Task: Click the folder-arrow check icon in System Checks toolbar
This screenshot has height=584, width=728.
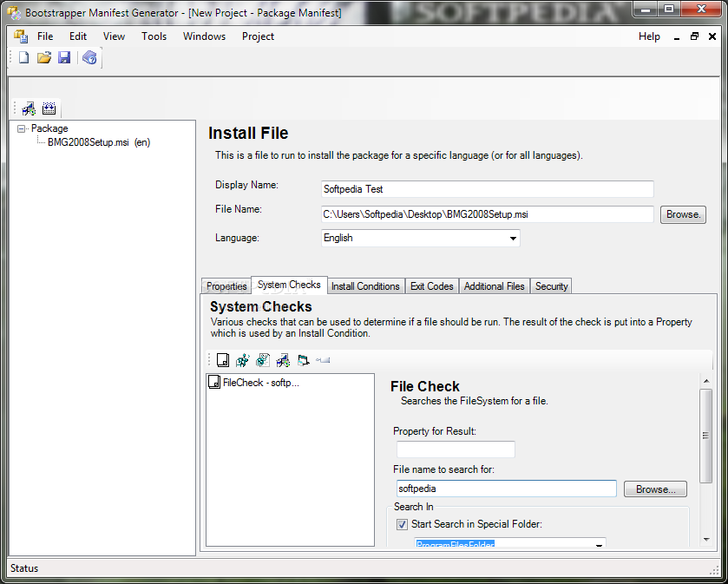Action: 303,360
